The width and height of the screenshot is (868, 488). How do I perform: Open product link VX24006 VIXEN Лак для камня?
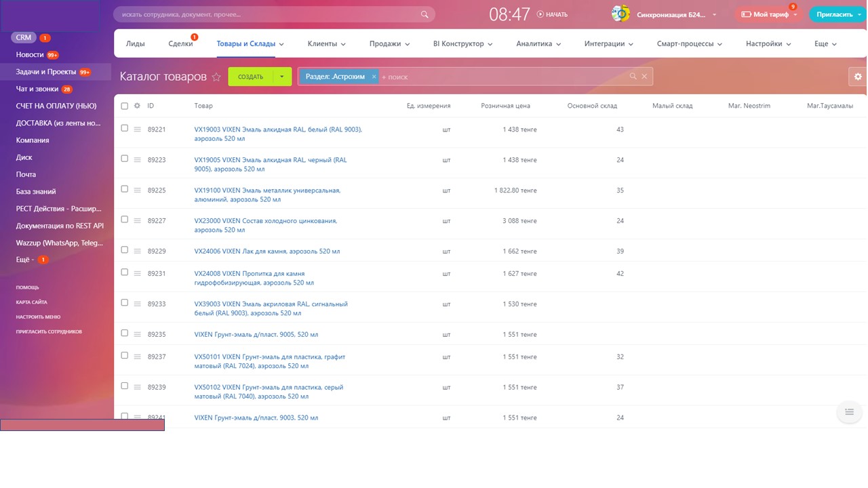coord(267,251)
